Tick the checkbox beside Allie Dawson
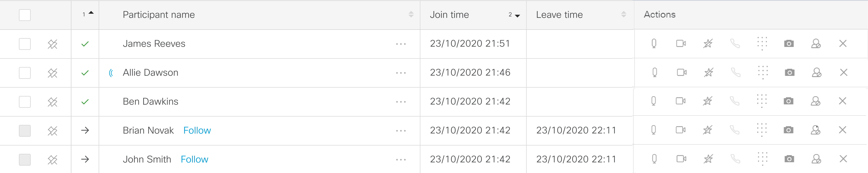868x173 pixels. click(25, 72)
